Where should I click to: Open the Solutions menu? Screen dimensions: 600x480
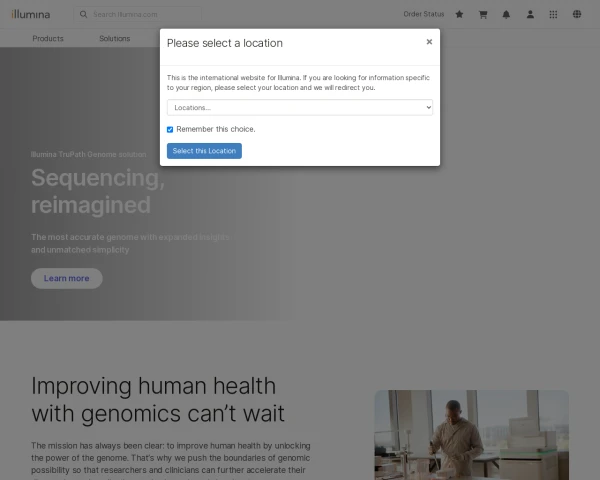(x=115, y=39)
